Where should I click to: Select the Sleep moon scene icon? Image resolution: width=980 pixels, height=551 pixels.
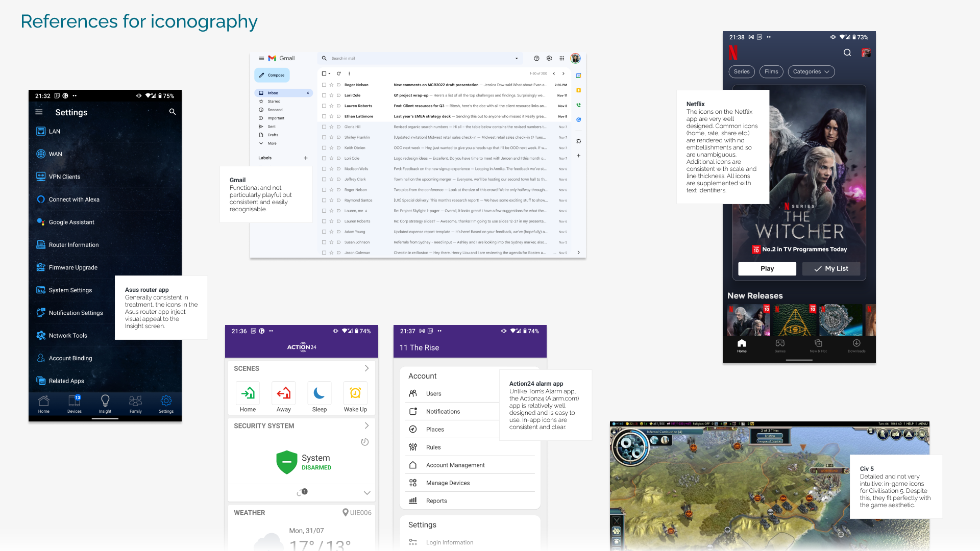(x=319, y=393)
